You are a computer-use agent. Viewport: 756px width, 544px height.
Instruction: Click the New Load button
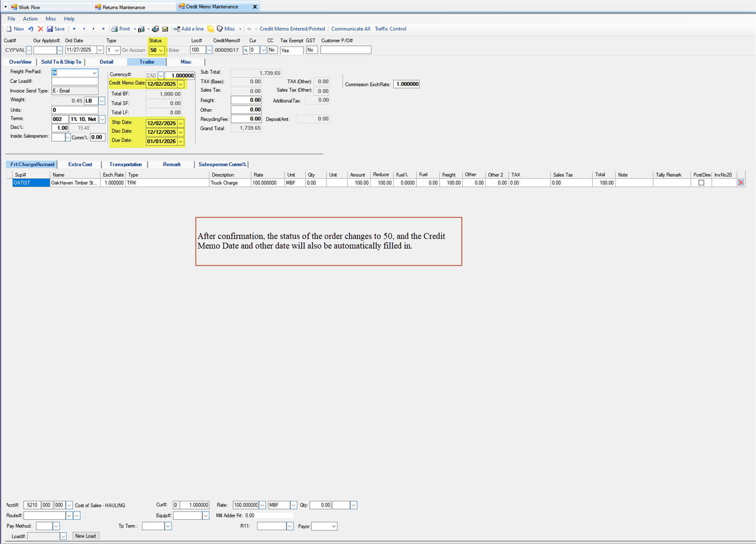86,536
